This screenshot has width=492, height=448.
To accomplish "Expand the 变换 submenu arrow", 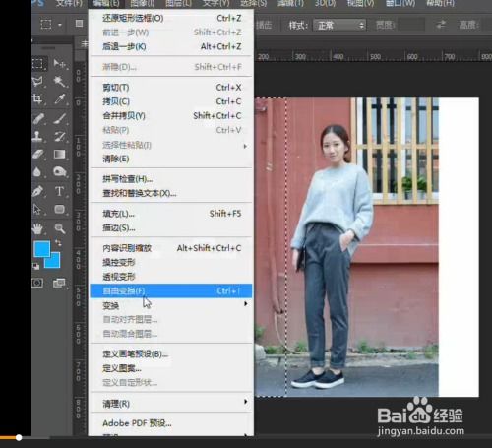I will point(245,304).
